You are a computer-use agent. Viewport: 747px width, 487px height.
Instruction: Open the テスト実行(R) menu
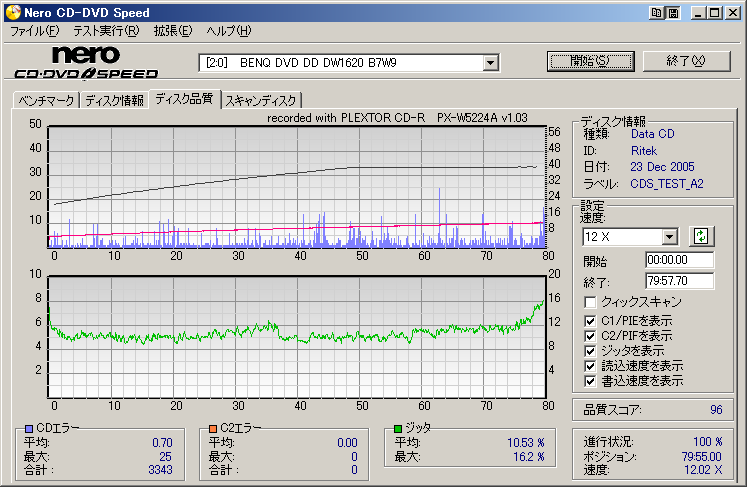[105, 31]
